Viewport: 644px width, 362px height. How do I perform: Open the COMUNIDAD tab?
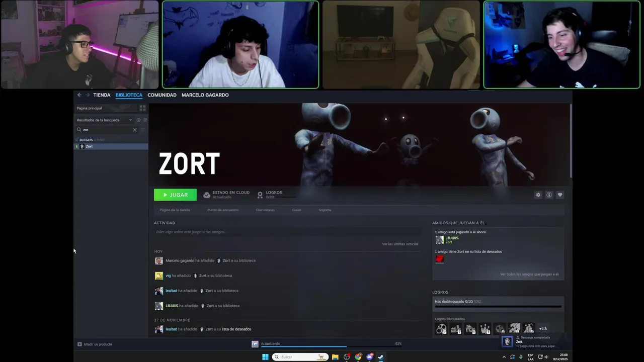162,95
